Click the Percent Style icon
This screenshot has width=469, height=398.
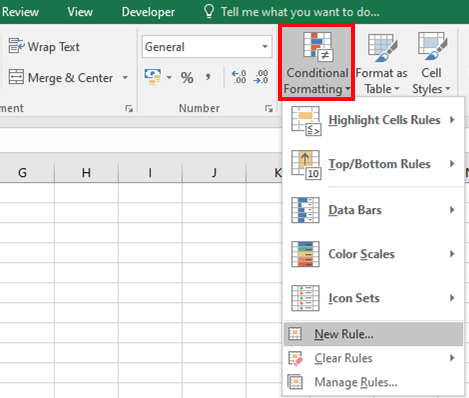187,78
